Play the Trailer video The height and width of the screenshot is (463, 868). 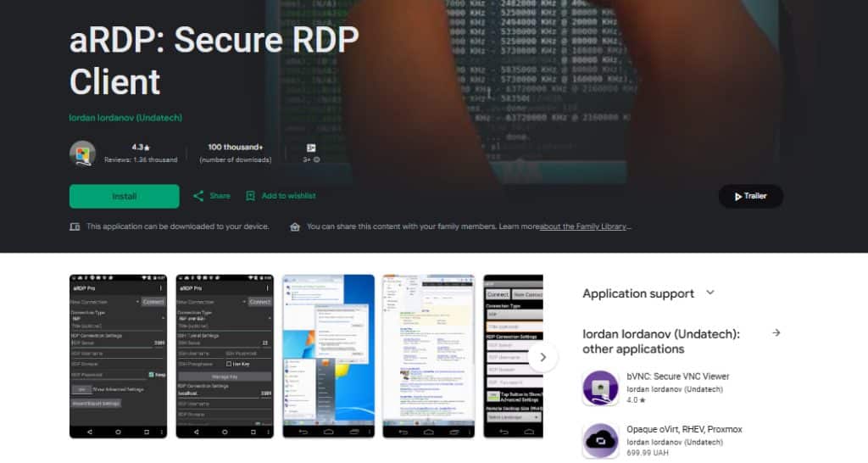[x=750, y=196]
